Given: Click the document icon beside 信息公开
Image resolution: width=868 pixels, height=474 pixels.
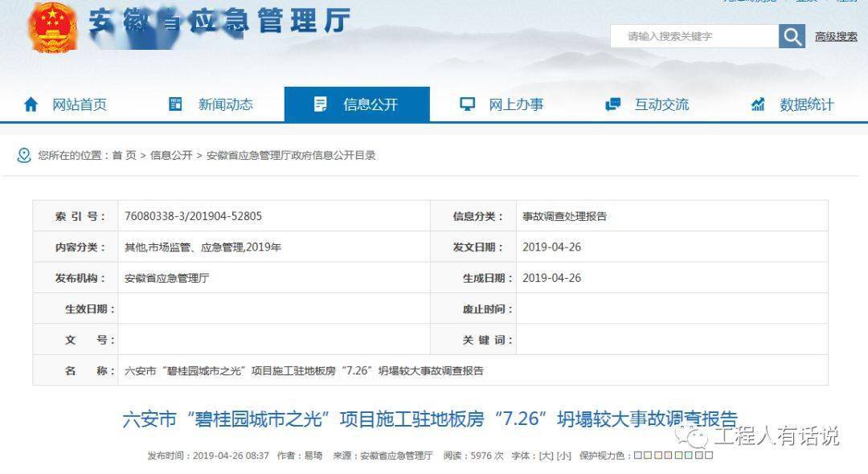Looking at the screenshot, I should click(x=321, y=104).
